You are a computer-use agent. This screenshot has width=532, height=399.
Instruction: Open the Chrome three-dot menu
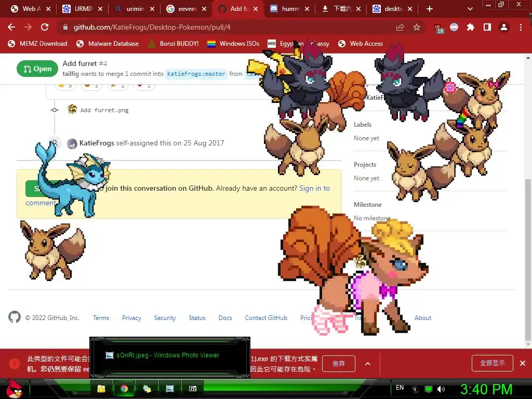[521, 27]
